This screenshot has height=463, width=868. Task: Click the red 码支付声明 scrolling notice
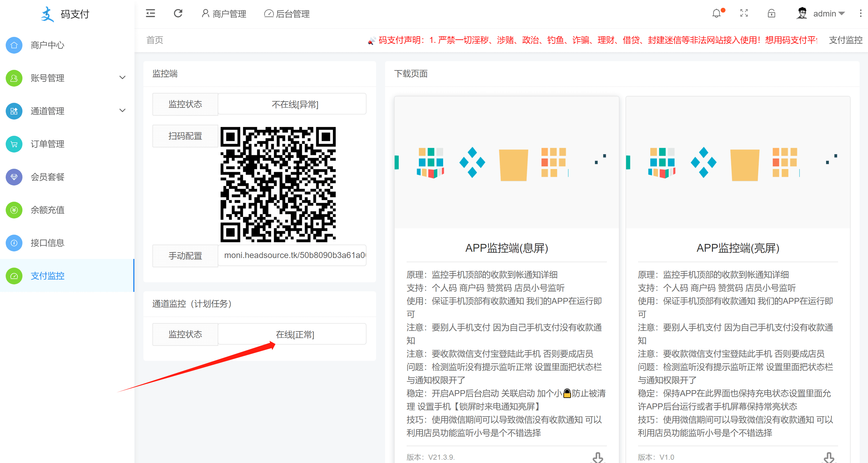pyautogui.click(x=598, y=40)
